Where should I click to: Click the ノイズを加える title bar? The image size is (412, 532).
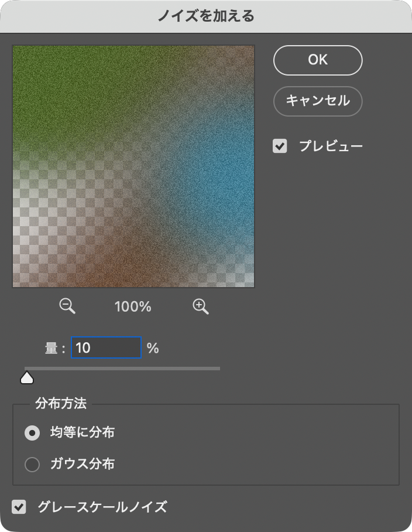(206, 16)
